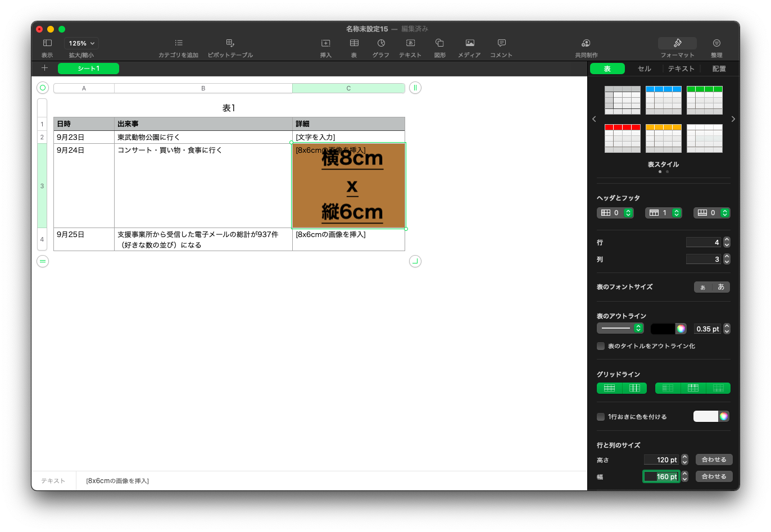Toggle the Format (フォーマット) sidebar button

(677, 43)
